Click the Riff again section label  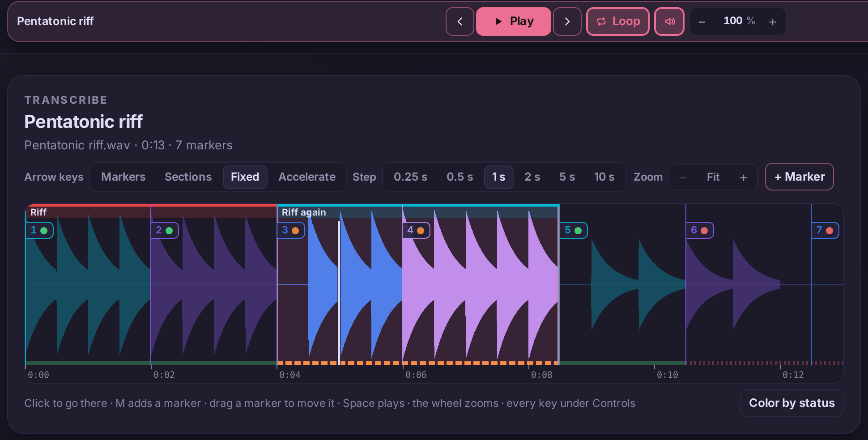coord(304,212)
